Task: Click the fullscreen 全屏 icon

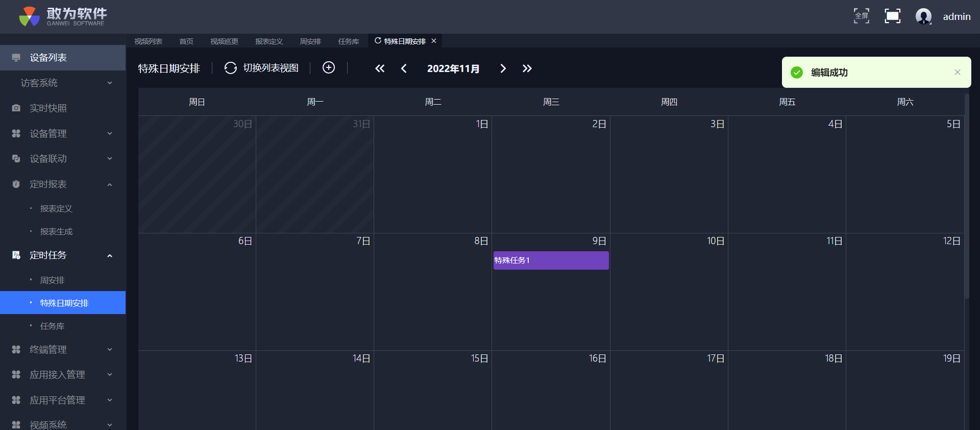Action: click(862, 16)
